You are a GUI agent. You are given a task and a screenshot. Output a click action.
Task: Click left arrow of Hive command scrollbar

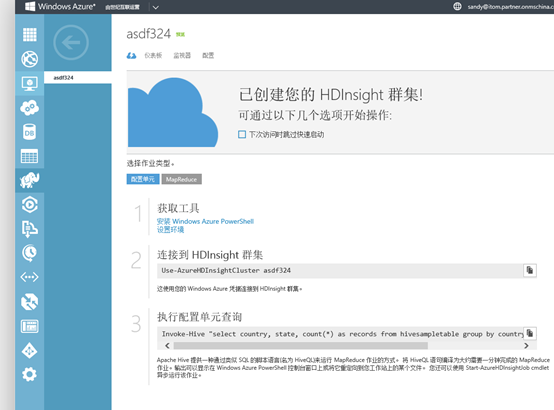coord(167,345)
